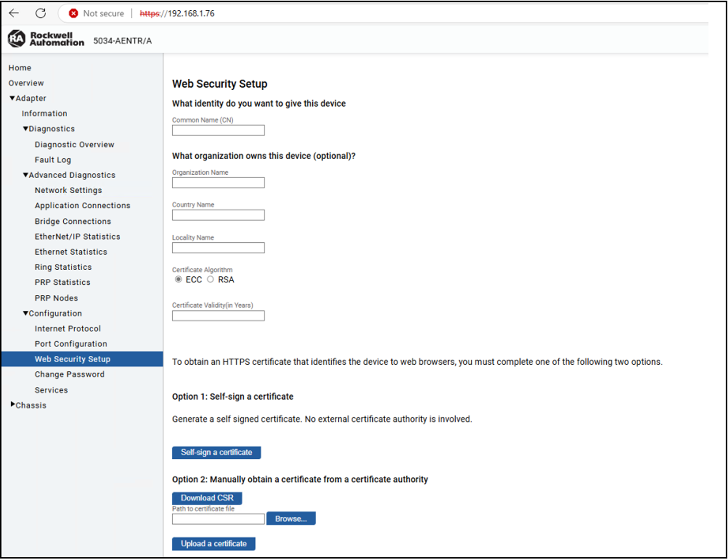
Task: Select the ECC certificate algorithm
Action: coord(178,279)
